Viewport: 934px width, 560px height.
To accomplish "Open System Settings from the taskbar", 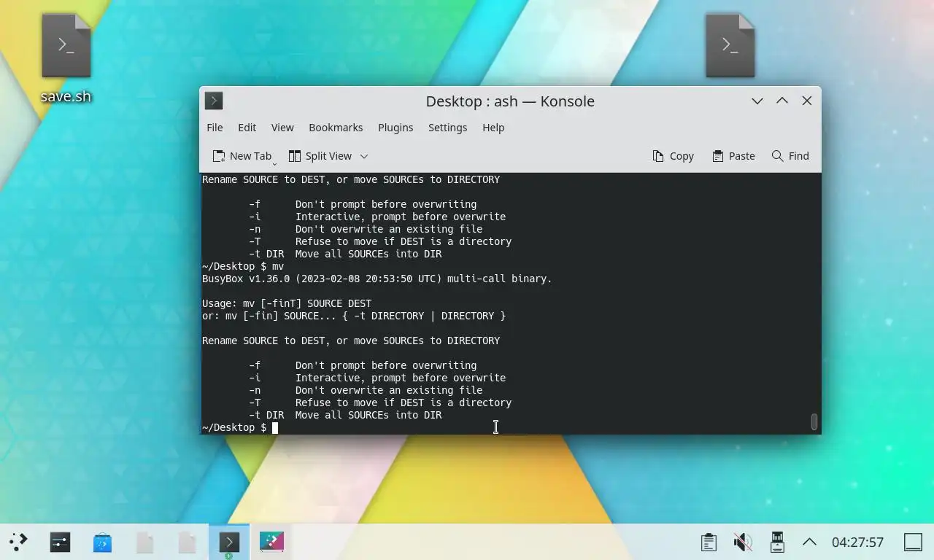I will pos(60,542).
